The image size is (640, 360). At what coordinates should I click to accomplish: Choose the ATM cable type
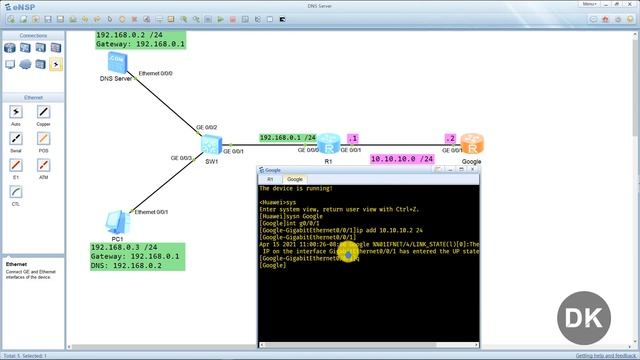click(x=43, y=165)
